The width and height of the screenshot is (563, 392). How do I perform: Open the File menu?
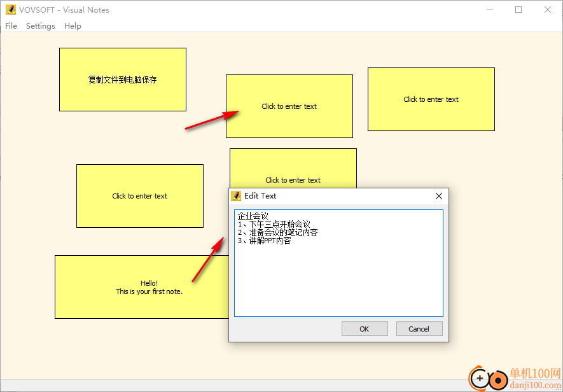pos(11,26)
